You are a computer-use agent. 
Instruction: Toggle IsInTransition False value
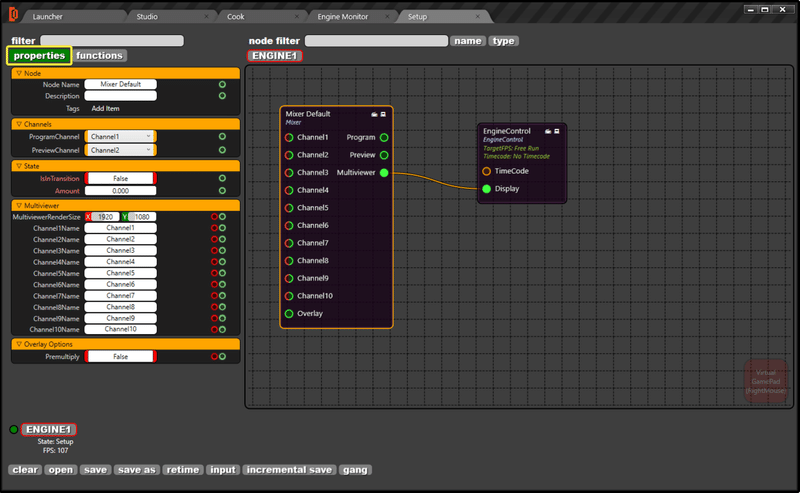pos(120,178)
